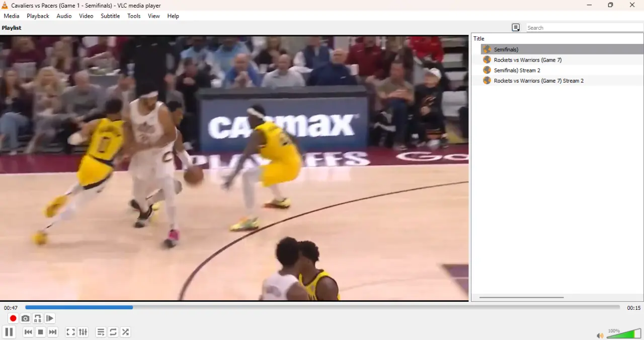The image size is (644, 340).
Task: Restore down the VLC window
Action: point(610,5)
